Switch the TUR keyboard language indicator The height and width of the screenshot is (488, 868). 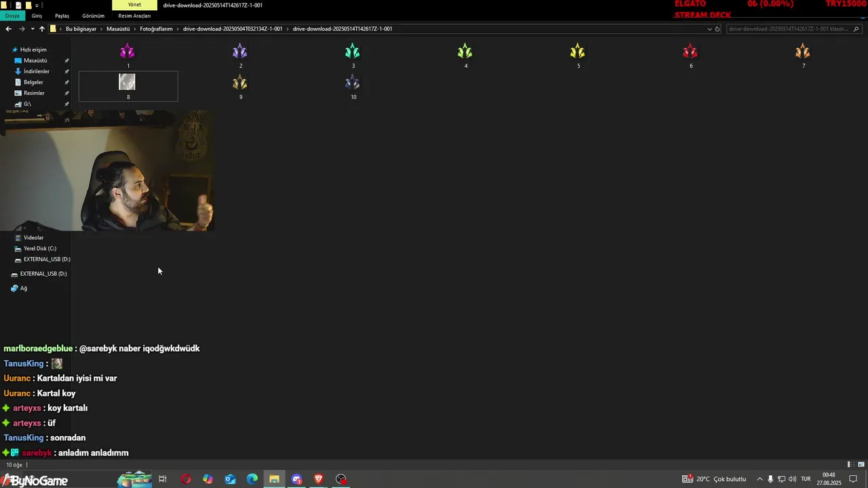(806, 479)
